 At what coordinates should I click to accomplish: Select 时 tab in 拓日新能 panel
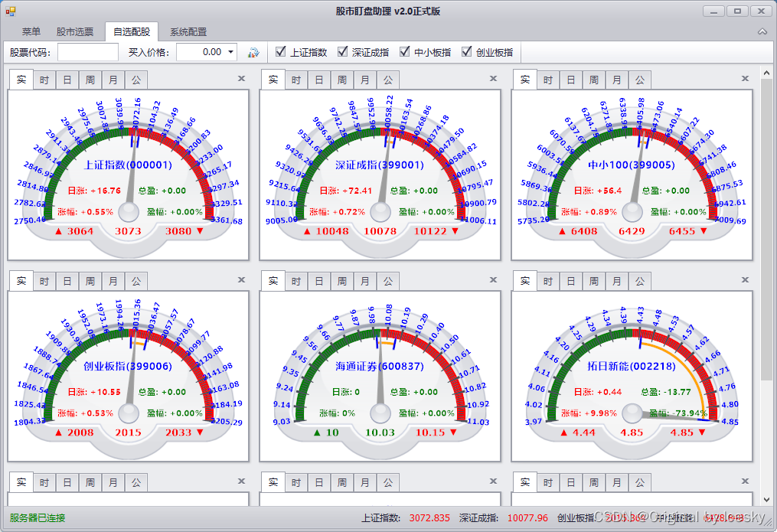[x=547, y=282]
